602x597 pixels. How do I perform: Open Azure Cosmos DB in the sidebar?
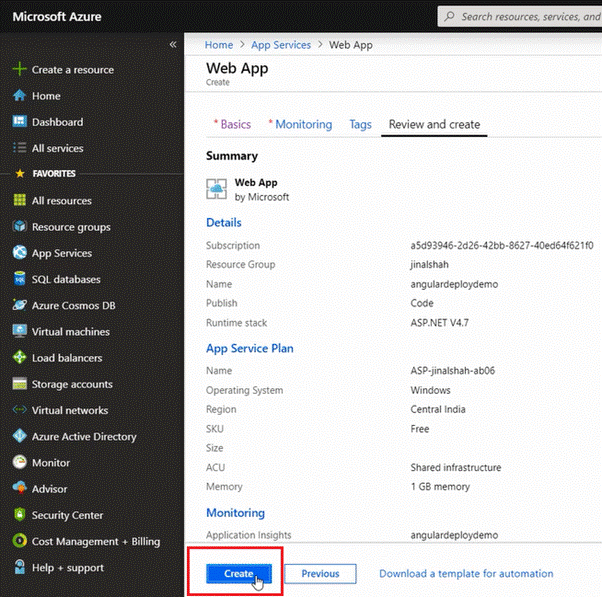pos(73,306)
